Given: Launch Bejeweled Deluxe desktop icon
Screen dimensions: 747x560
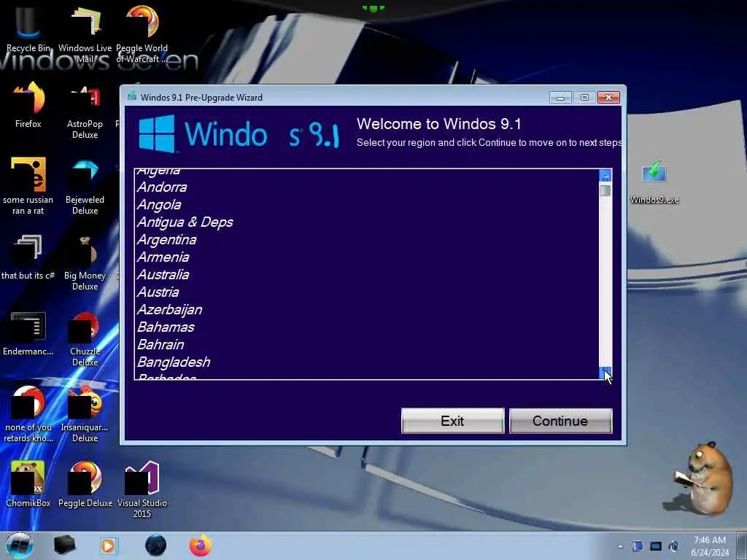Looking at the screenshot, I should [x=85, y=187].
